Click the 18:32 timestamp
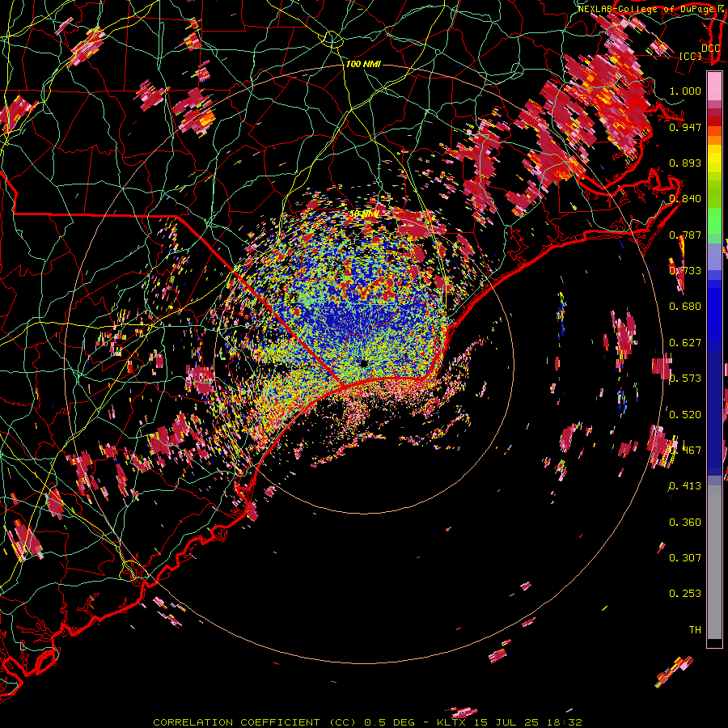The image size is (728, 728). 563,722
